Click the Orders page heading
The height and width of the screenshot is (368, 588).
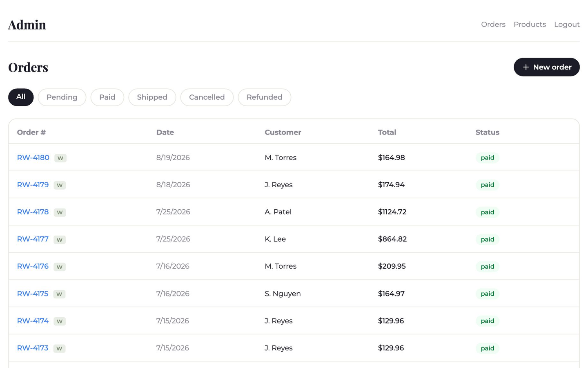pos(28,67)
